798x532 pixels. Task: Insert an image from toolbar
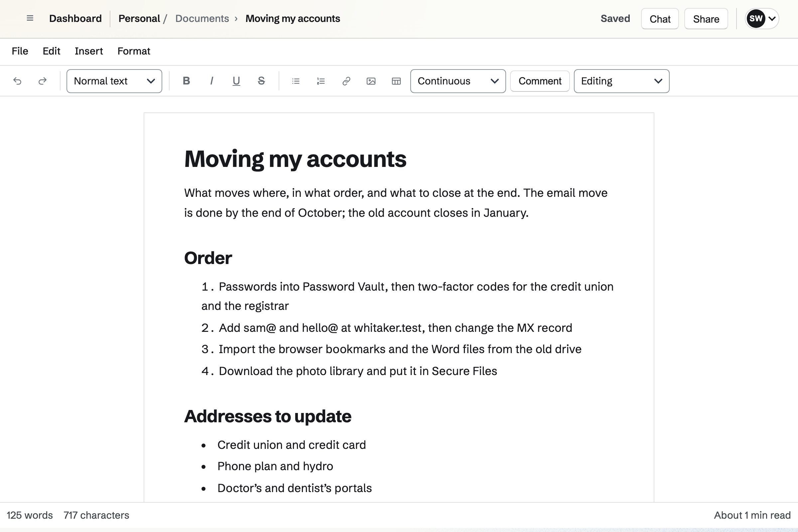coord(371,81)
